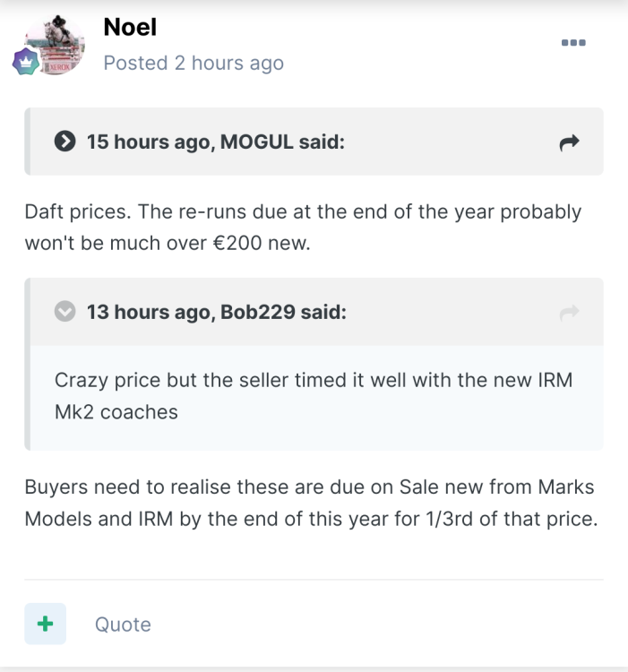The image size is (628, 672).
Task: Click Noel's avatar picture
Action: pos(56,43)
